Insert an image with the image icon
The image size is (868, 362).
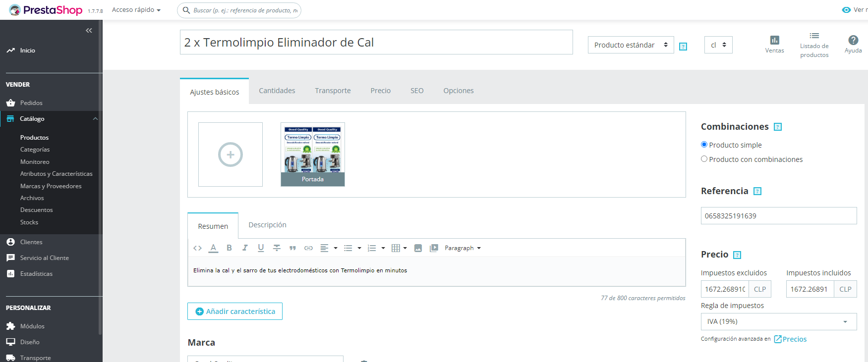[x=418, y=248]
